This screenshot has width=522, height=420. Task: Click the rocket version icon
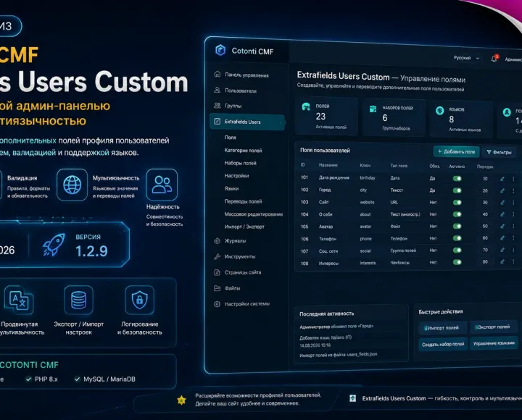(x=54, y=245)
